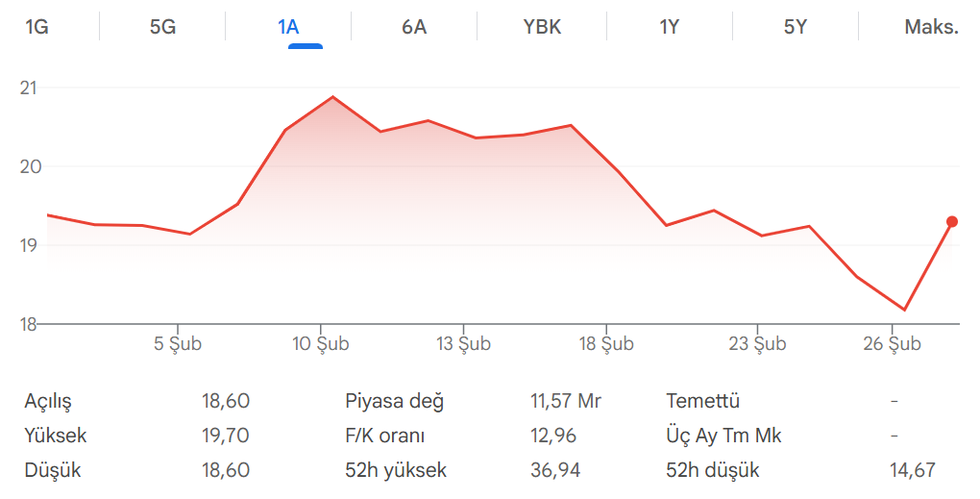Switch chart to 5Y range

(x=796, y=27)
